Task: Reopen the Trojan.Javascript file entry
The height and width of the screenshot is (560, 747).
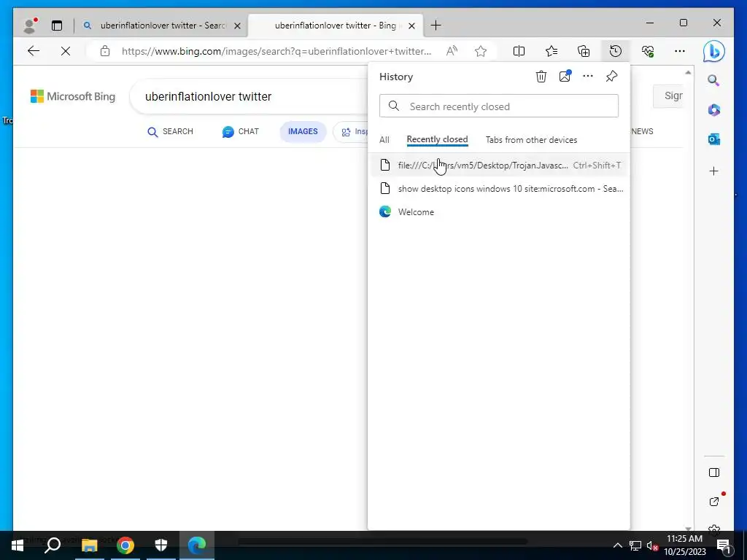Action: tap(499, 166)
